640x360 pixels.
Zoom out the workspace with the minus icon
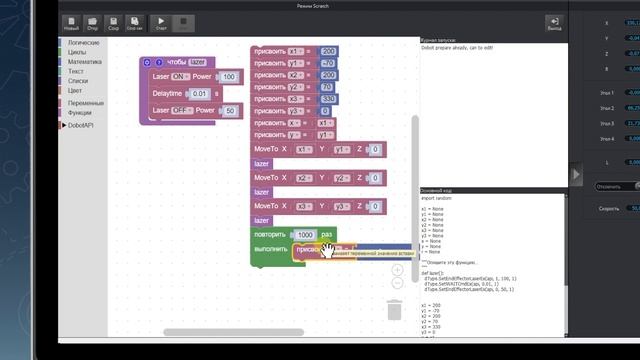(x=397, y=283)
